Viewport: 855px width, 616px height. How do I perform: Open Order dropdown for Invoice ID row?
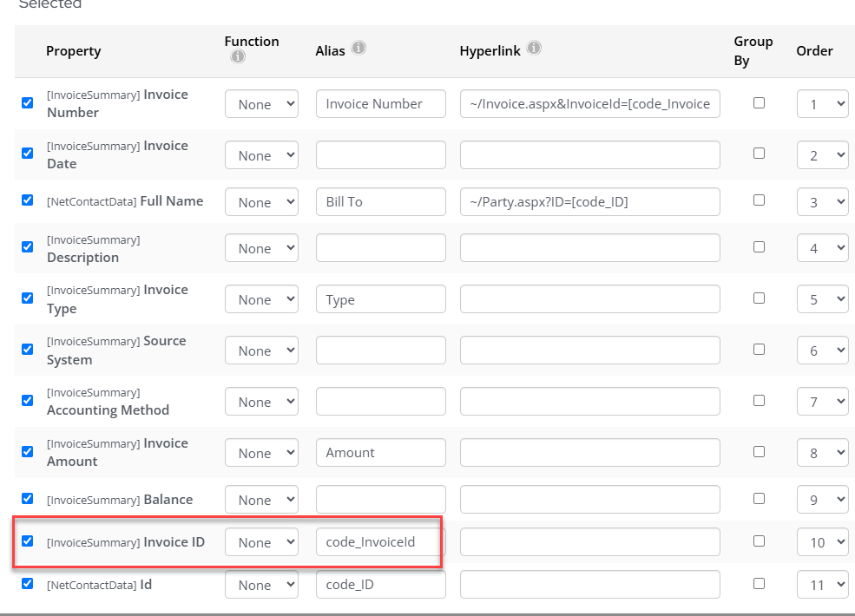tap(821, 542)
